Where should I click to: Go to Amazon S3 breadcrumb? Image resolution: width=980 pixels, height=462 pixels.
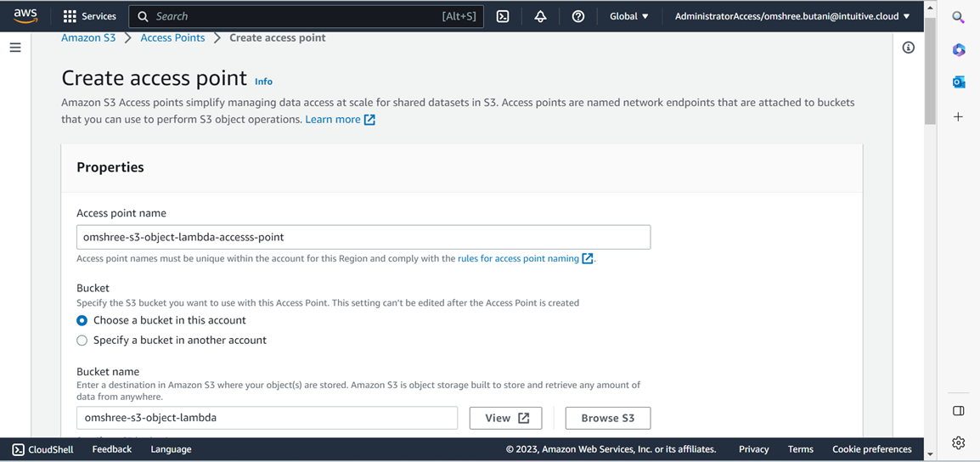88,37
